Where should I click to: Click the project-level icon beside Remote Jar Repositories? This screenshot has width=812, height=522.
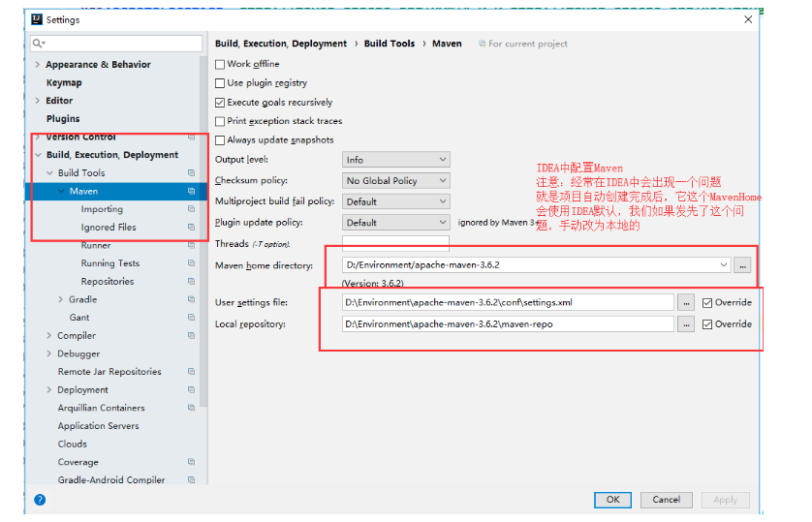click(x=191, y=372)
